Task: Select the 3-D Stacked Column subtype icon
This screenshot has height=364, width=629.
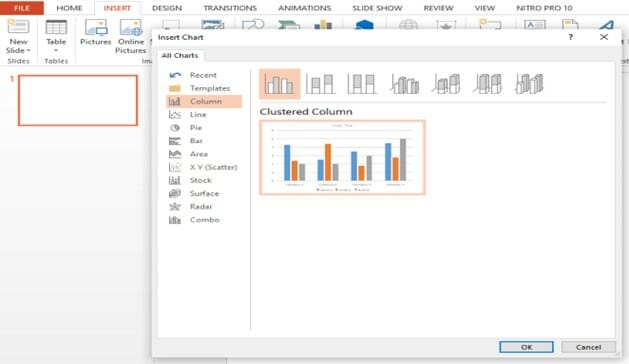Action: 446,84
